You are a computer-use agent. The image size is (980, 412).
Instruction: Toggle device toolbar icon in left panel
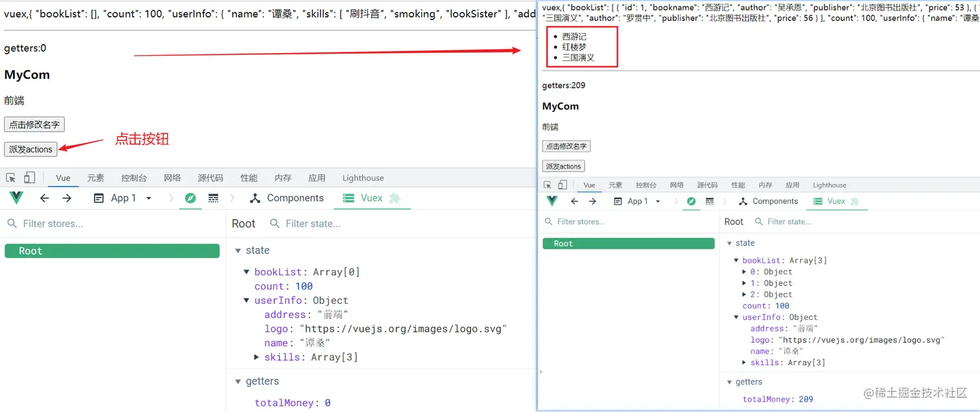click(29, 177)
